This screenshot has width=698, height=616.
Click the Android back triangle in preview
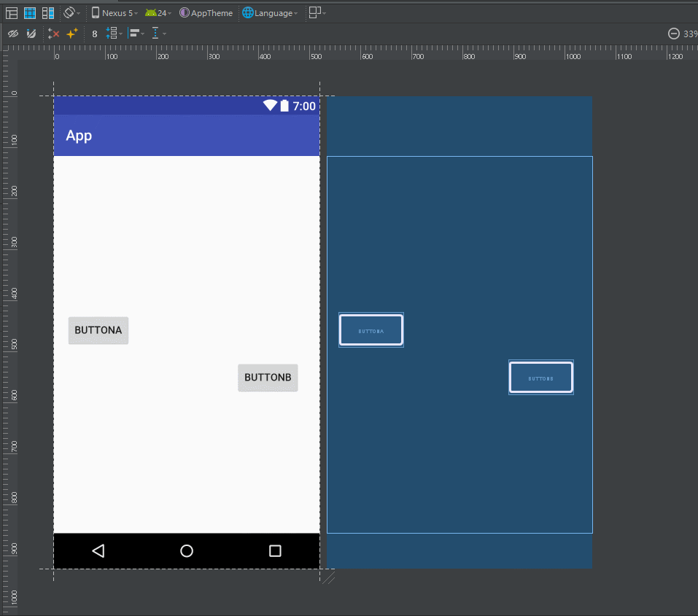tap(98, 551)
